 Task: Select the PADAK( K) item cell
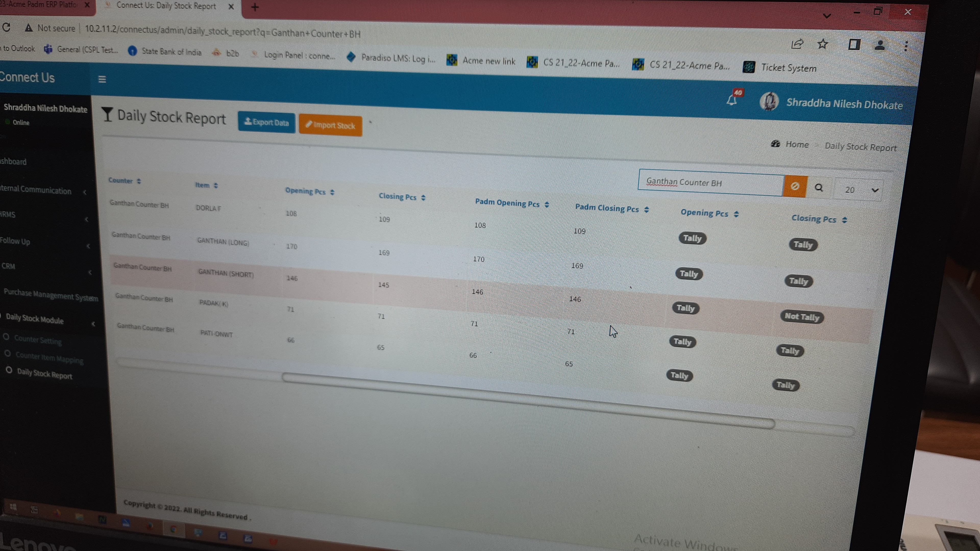click(213, 303)
